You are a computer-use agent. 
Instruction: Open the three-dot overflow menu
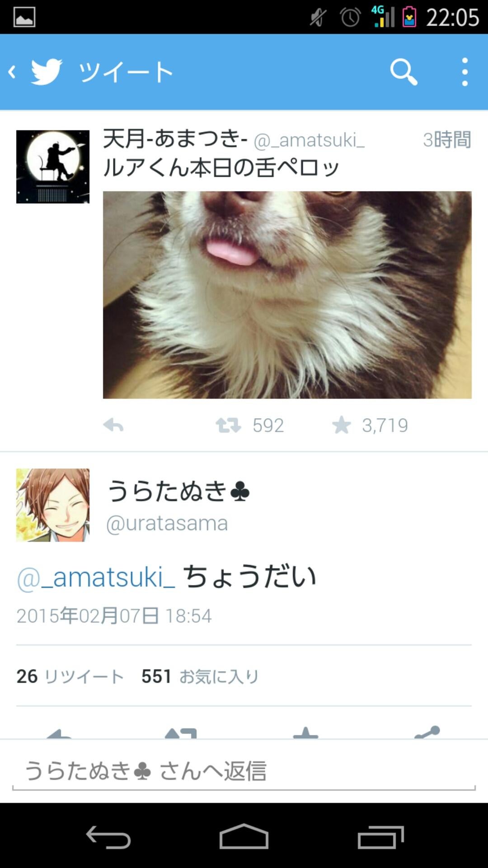point(465,72)
